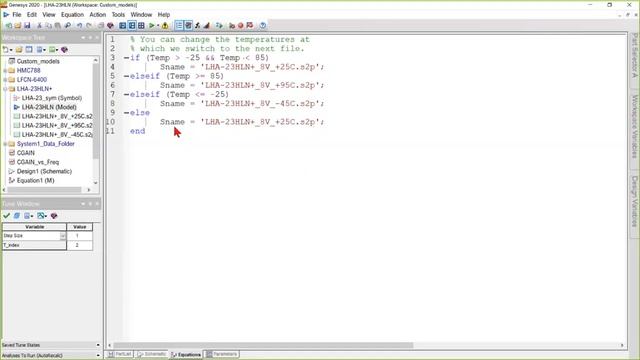
Task: Click the tile-windows grid toolbar icon
Action: pyautogui.click(x=141, y=25)
